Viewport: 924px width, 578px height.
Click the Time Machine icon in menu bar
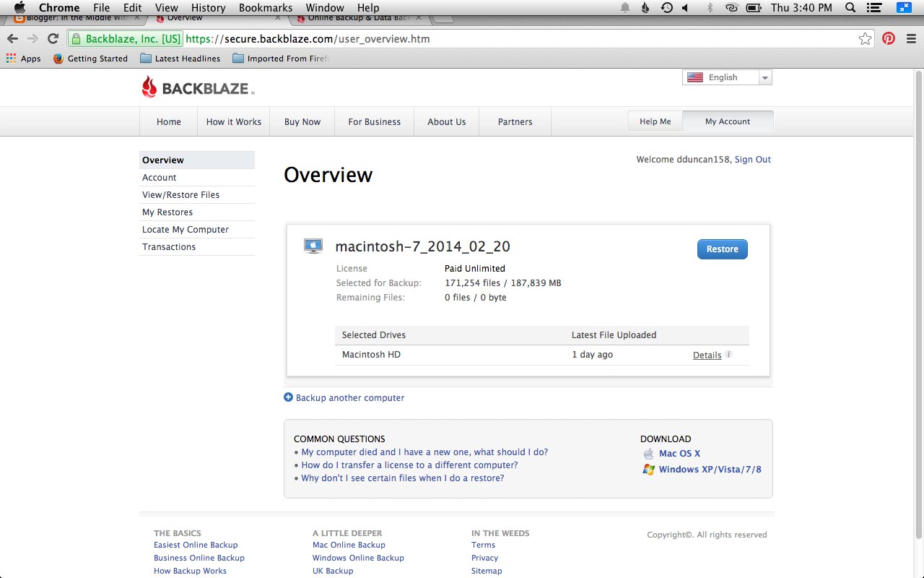point(667,7)
